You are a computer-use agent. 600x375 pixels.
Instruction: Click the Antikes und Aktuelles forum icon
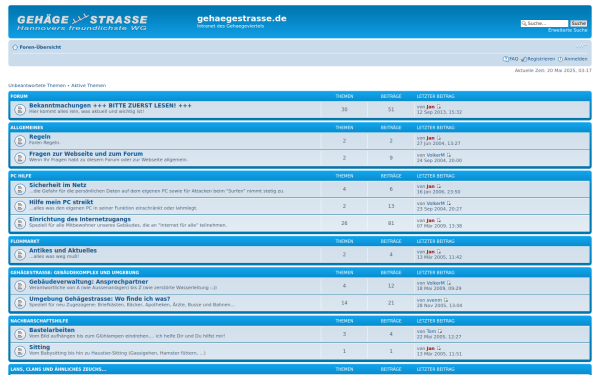(x=20, y=255)
